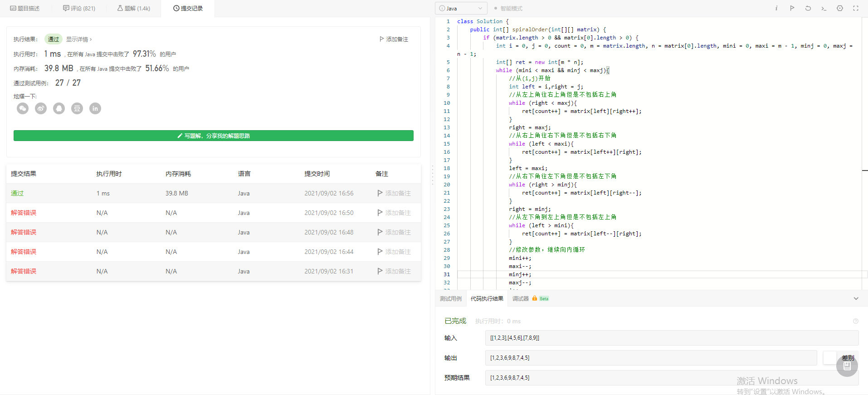Open 解答错误 submission from 16:50
The width and height of the screenshot is (868, 395).
[x=24, y=213]
